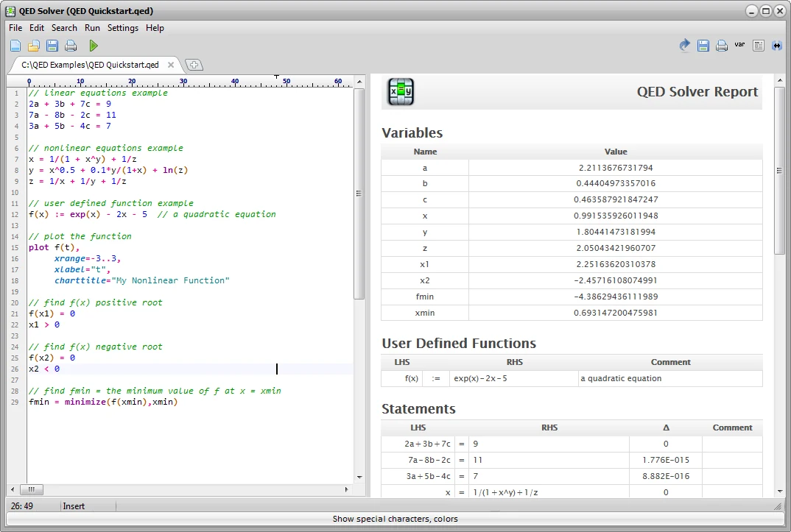The image size is (791, 532).
Task: Open the File menu
Action: point(15,28)
